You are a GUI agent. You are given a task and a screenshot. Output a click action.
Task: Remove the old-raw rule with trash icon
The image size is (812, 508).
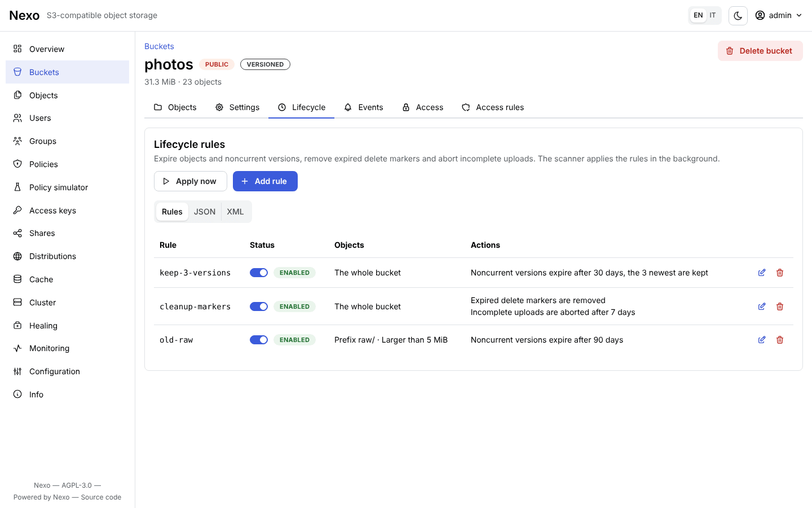(780, 340)
